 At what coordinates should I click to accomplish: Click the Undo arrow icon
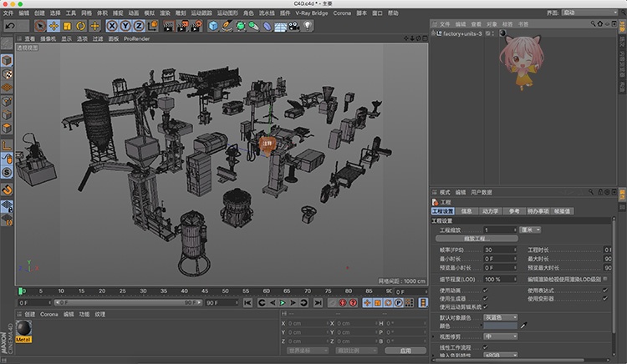[x=10, y=26]
